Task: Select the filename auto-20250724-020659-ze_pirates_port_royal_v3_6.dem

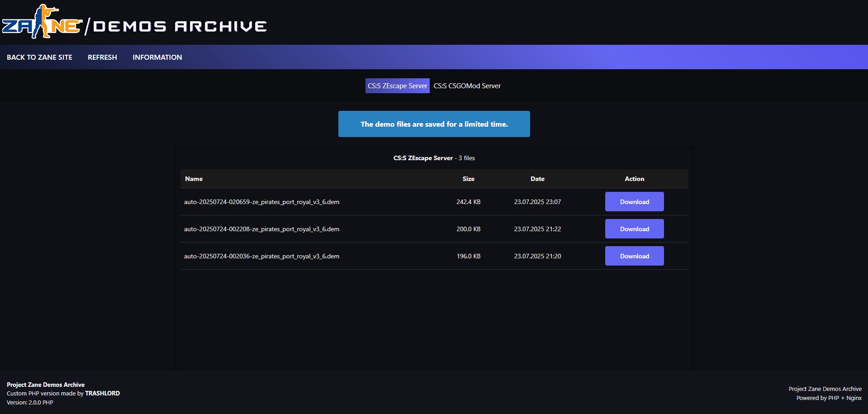Action: point(261,202)
